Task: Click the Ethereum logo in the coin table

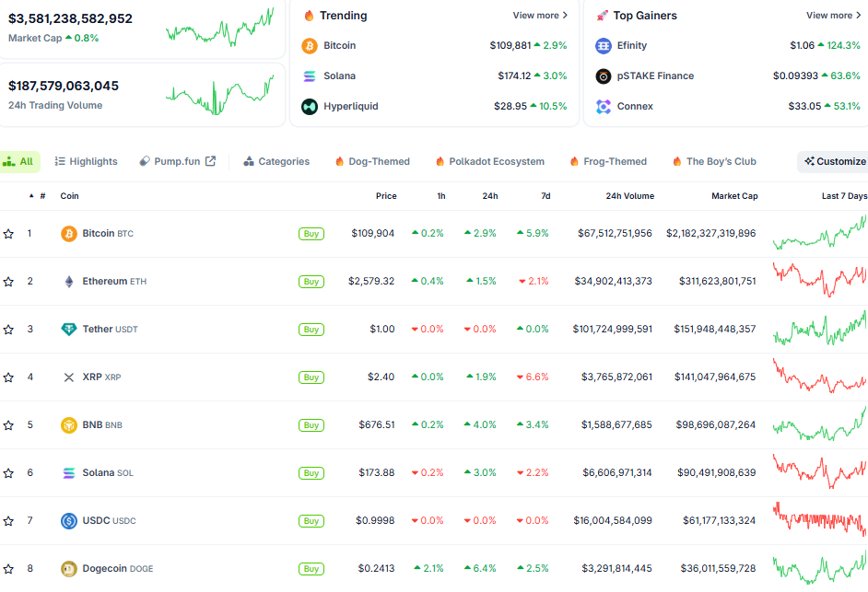Action: 68,282
